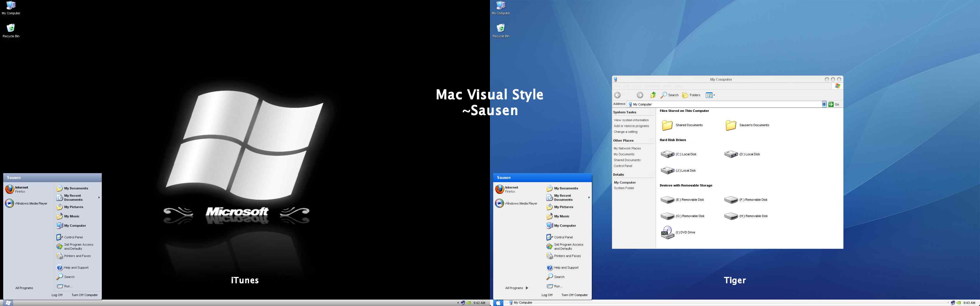
Task: Click My Computer taskbar button on Tiger desktop
Action: [x=521, y=303]
